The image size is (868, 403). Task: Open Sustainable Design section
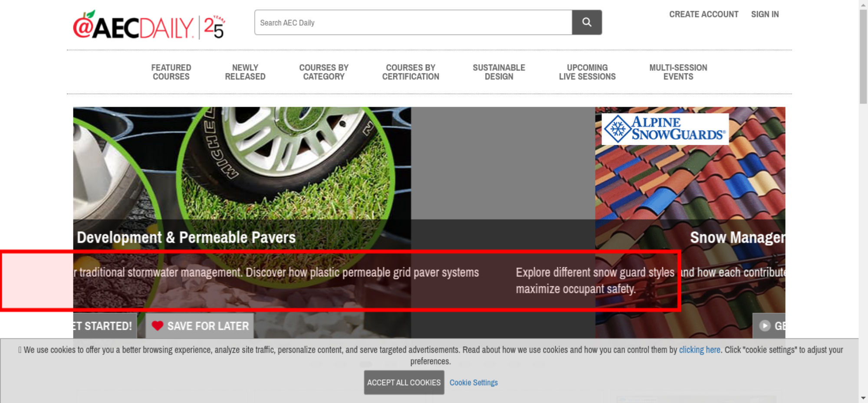click(499, 72)
